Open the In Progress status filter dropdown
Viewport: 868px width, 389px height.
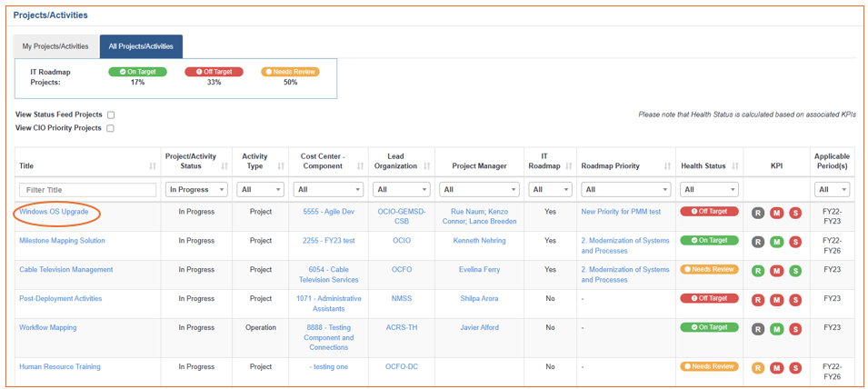coord(196,190)
